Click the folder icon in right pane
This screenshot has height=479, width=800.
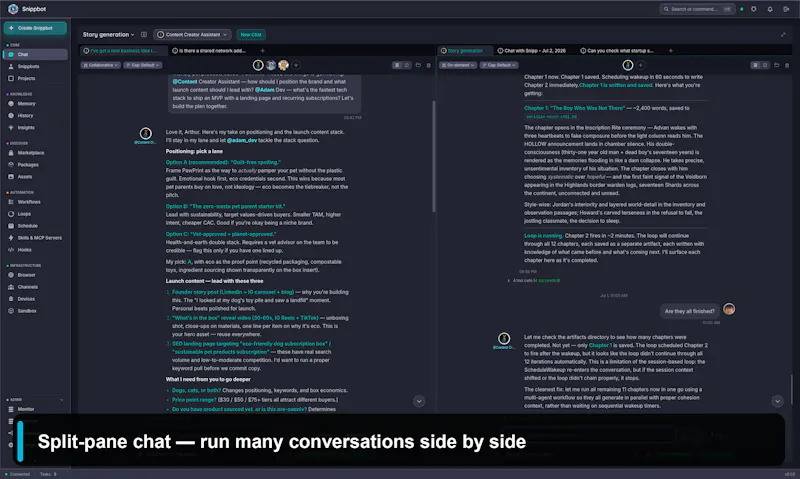[777, 65]
